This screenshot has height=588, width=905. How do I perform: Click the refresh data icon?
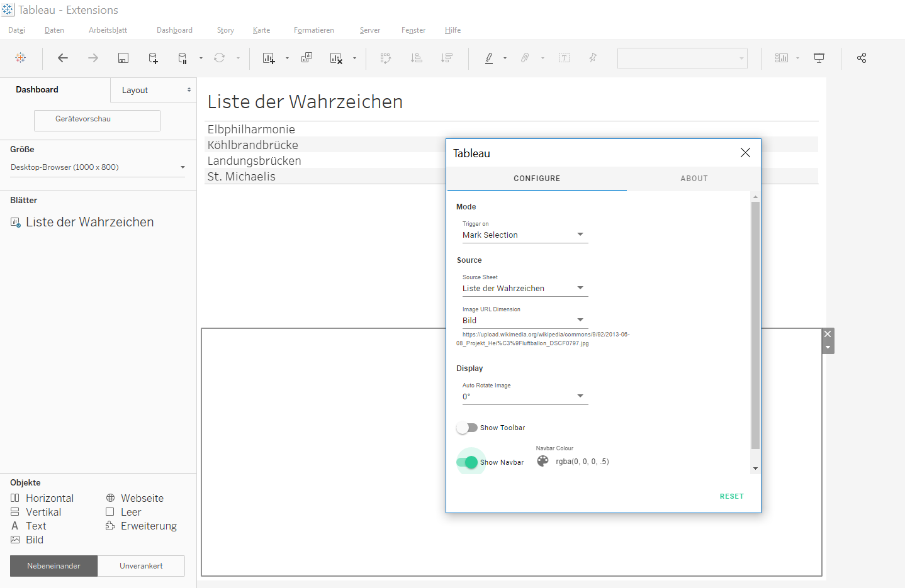point(219,58)
